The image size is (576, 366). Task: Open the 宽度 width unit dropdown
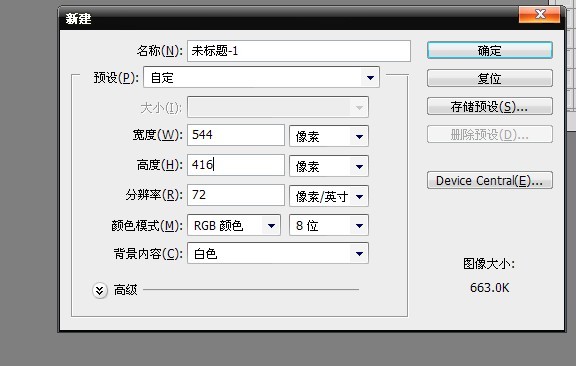pos(329,136)
